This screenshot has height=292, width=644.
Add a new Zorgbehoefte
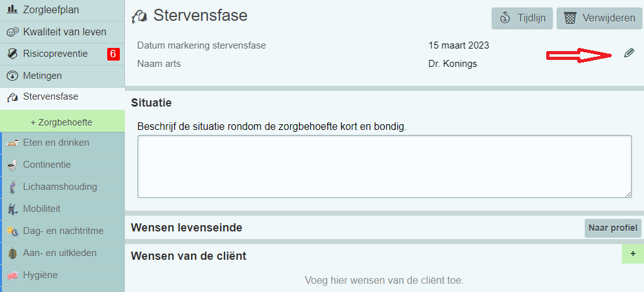pos(62,121)
